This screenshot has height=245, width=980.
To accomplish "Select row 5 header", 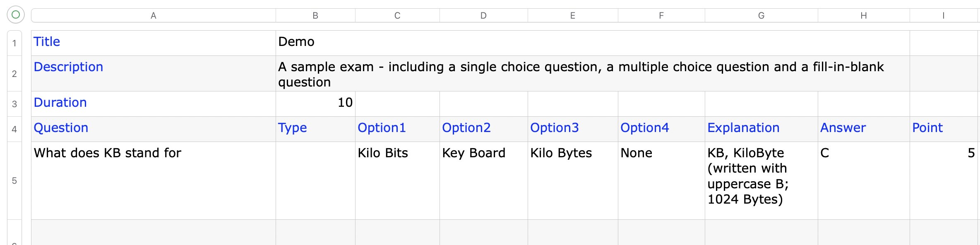I will tap(14, 180).
